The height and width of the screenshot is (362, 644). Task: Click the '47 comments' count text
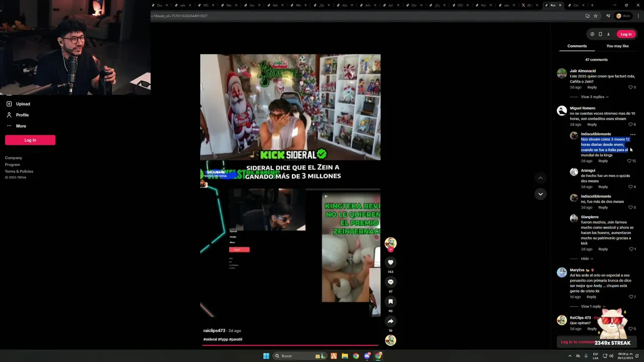(596, 60)
